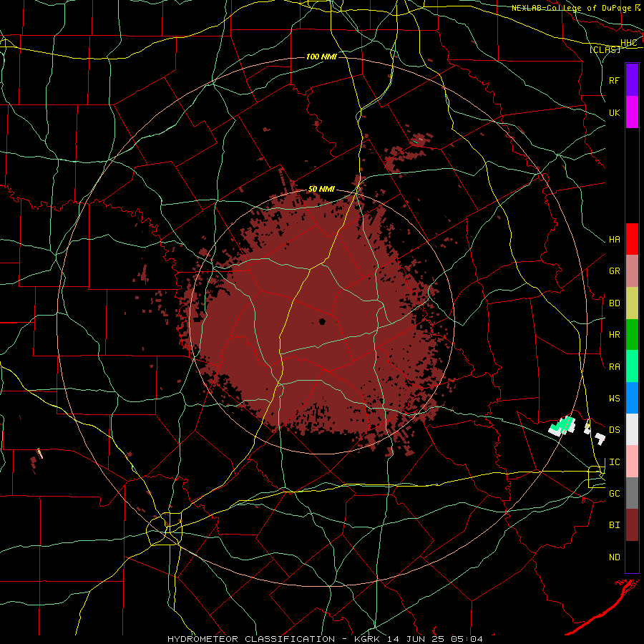Click the ND black legend swatch
Screen dimensions: 644x644
tap(632, 557)
